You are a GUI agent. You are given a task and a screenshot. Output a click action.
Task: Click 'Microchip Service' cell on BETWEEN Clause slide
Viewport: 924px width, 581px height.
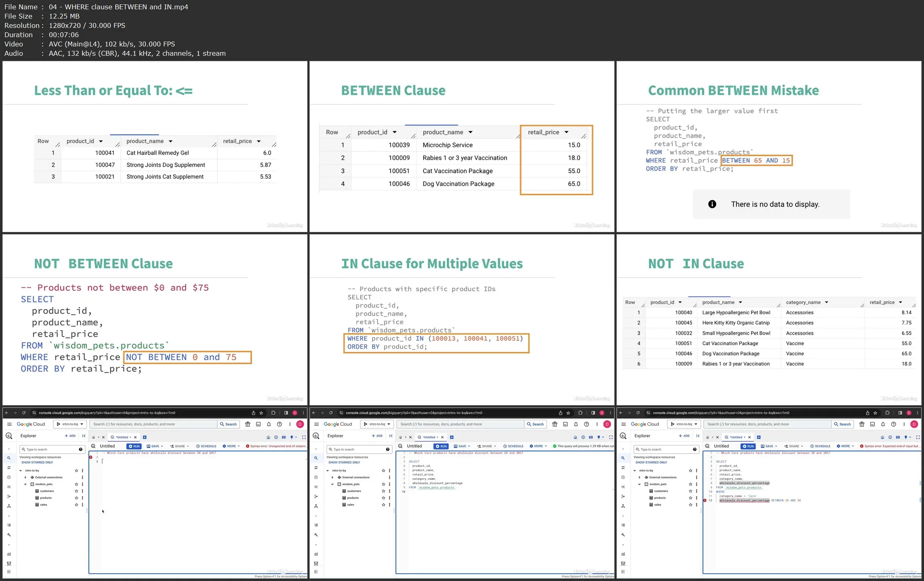[447, 145]
